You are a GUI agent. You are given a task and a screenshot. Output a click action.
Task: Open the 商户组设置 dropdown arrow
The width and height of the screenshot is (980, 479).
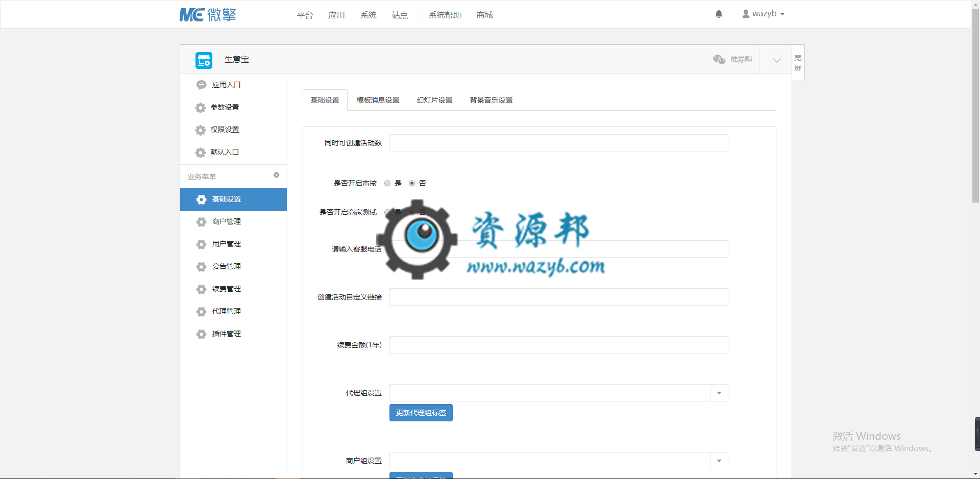pyautogui.click(x=719, y=461)
